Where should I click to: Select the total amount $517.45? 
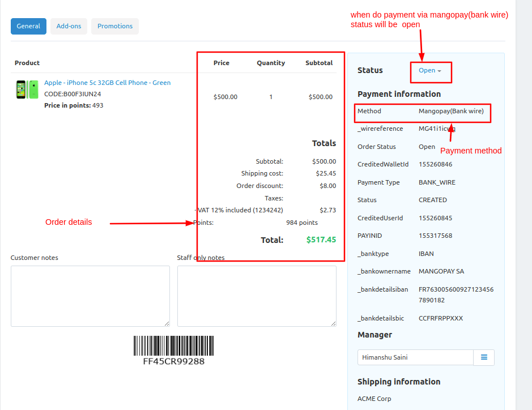pos(321,240)
